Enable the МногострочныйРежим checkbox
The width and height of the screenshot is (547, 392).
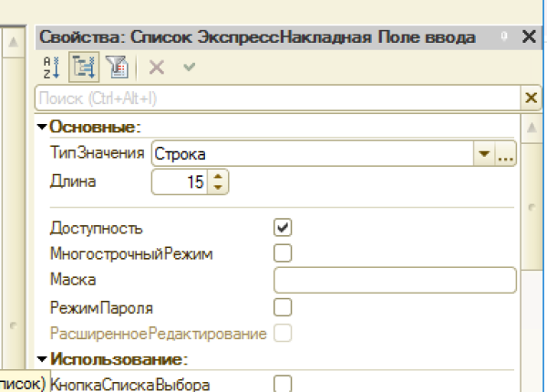283,253
